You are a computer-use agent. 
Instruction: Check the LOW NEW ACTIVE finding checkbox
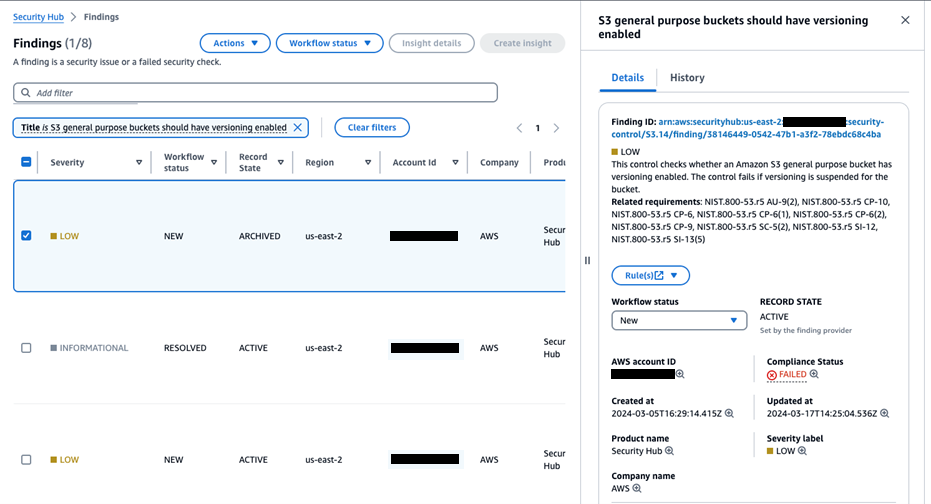click(26, 459)
